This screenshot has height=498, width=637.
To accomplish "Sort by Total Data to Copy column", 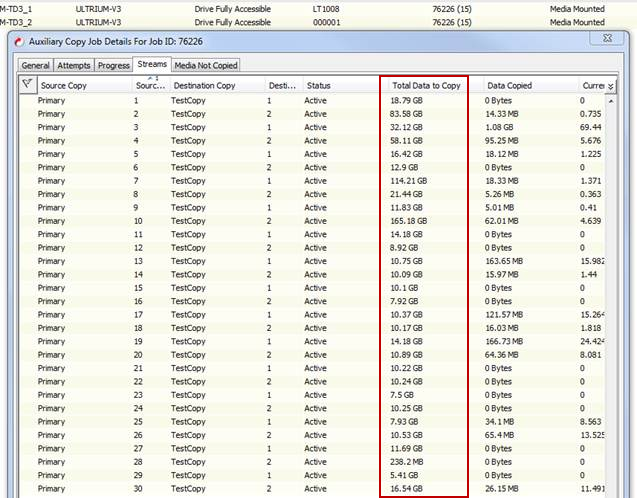I will point(427,86).
